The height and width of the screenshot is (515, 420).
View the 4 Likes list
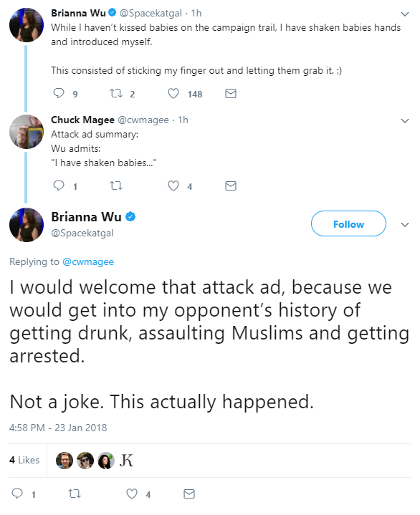click(x=24, y=460)
